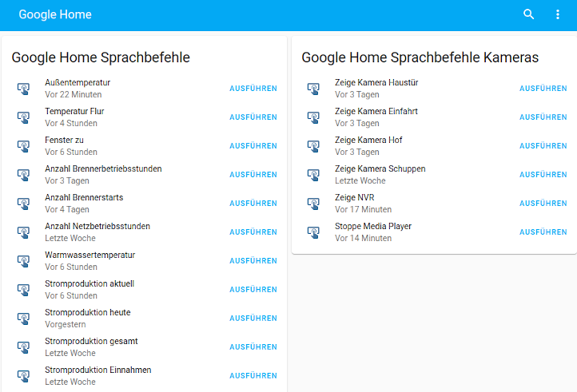Click the script icon beside Stromproduktion heute

click(x=24, y=319)
